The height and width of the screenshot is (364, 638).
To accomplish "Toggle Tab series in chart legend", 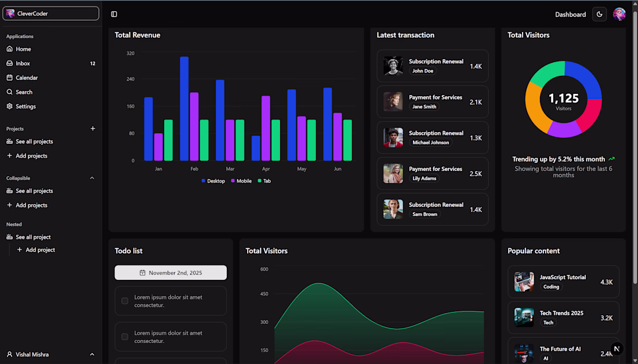I will coord(264,181).
